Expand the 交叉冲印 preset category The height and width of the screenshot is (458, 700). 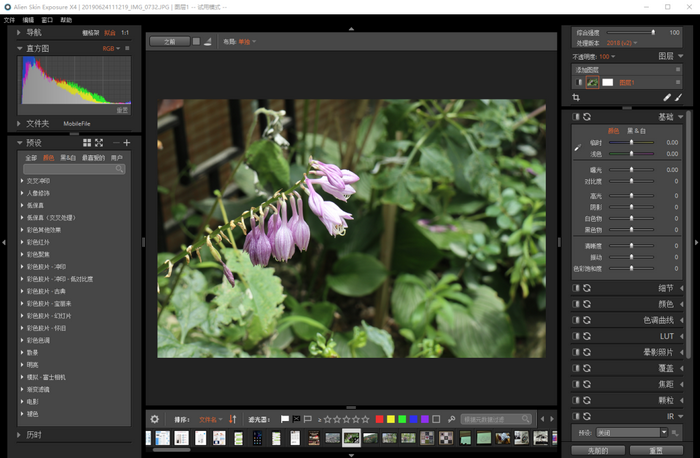coord(22,181)
